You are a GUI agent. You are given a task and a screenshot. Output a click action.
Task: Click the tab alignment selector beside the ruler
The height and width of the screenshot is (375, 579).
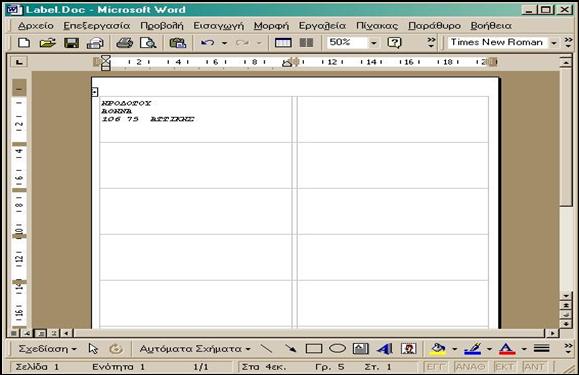(19, 62)
